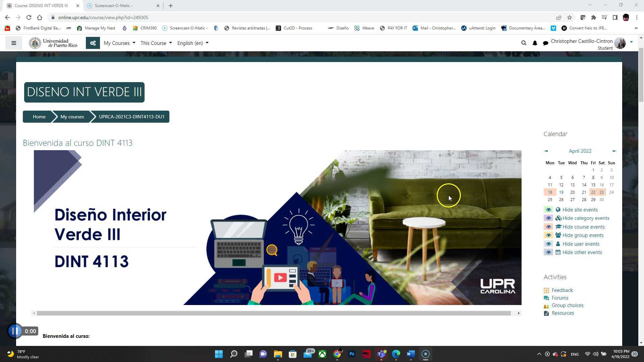644x362 pixels.
Task: Expand the This Course dropdown
Action: (156, 43)
